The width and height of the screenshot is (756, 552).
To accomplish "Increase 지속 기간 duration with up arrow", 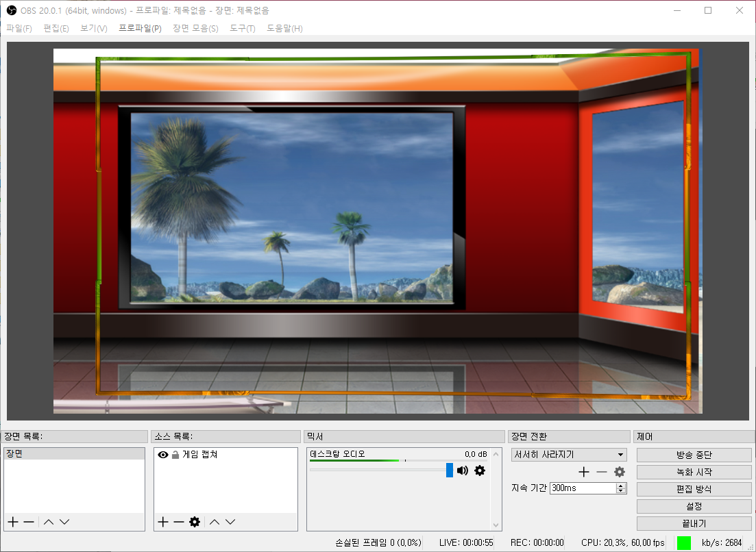I will (x=621, y=486).
